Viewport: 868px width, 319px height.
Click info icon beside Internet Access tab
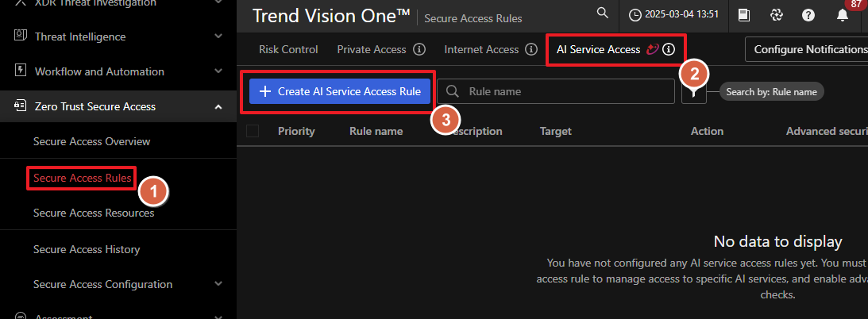click(x=532, y=49)
